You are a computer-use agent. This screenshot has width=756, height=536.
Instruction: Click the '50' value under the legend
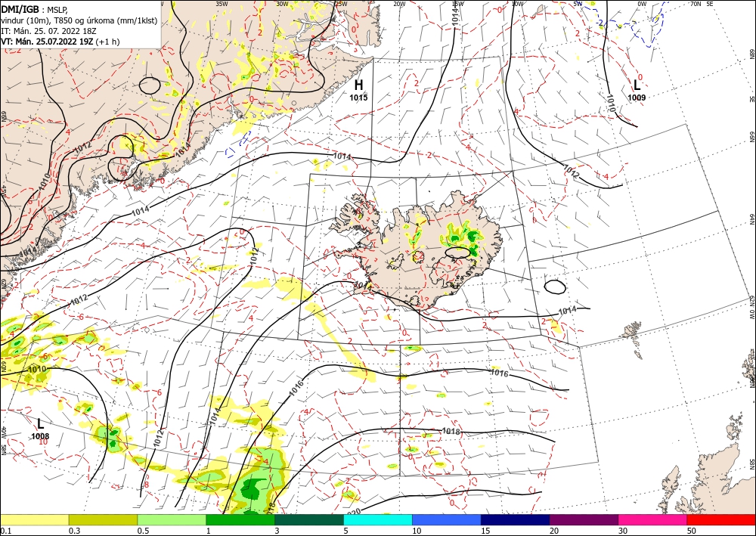690,531
